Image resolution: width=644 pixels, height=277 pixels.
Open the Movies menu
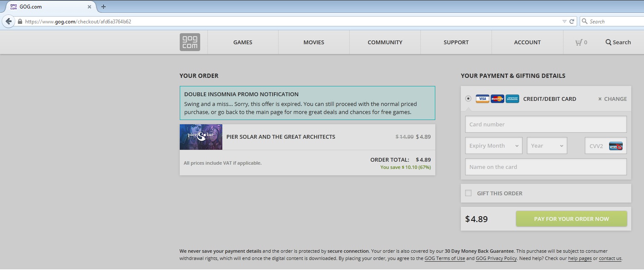click(x=314, y=42)
